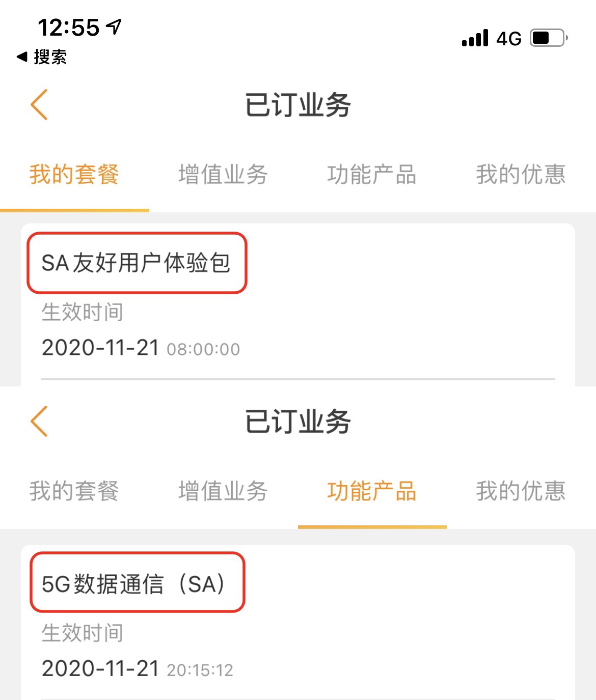Open 增值业务 tab above 5G数据通信 card
This screenshot has height=700, width=596.
[x=223, y=491]
